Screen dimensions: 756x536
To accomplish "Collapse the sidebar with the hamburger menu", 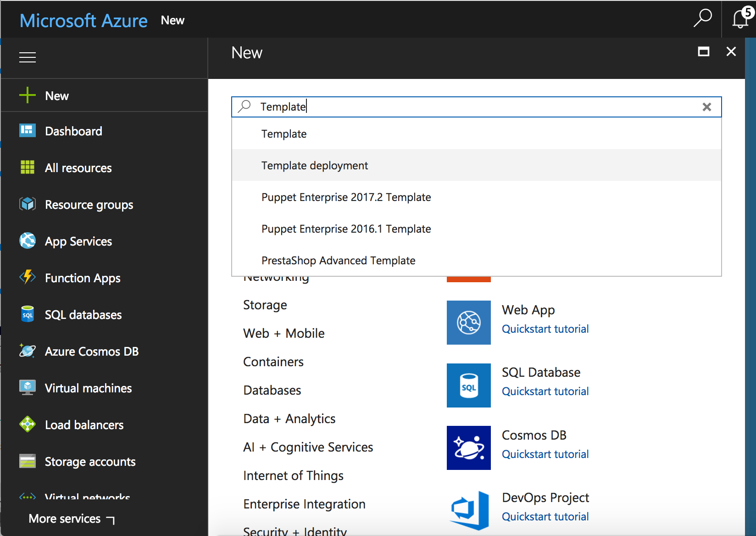I will click(28, 57).
